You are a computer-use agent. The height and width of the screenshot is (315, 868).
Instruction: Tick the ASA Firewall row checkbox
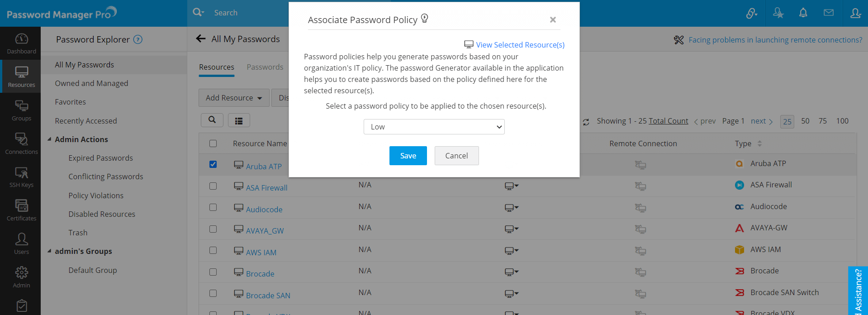pos(213,186)
